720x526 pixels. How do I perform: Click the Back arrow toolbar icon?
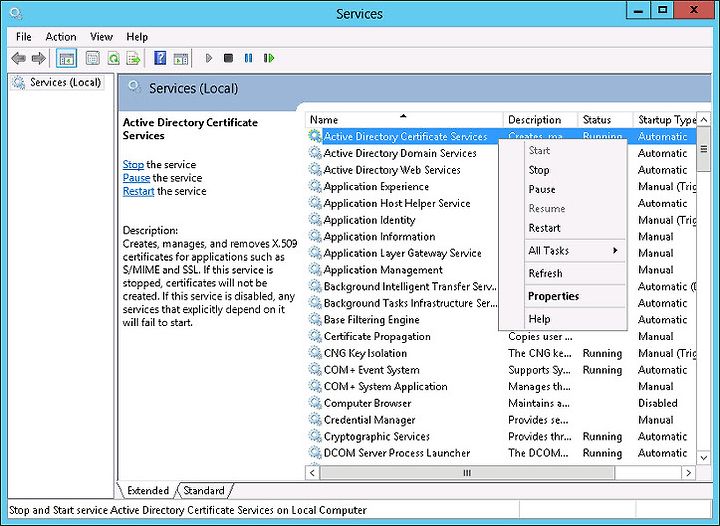[18, 58]
